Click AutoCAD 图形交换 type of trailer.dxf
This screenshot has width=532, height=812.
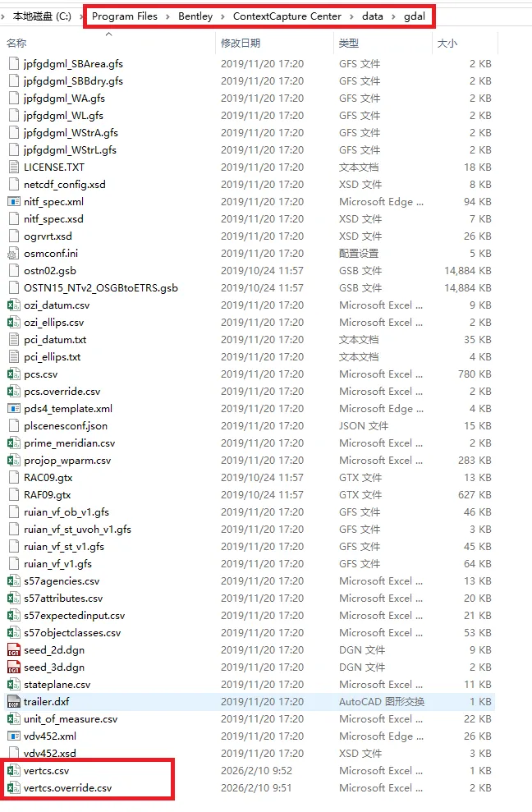pos(382,702)
